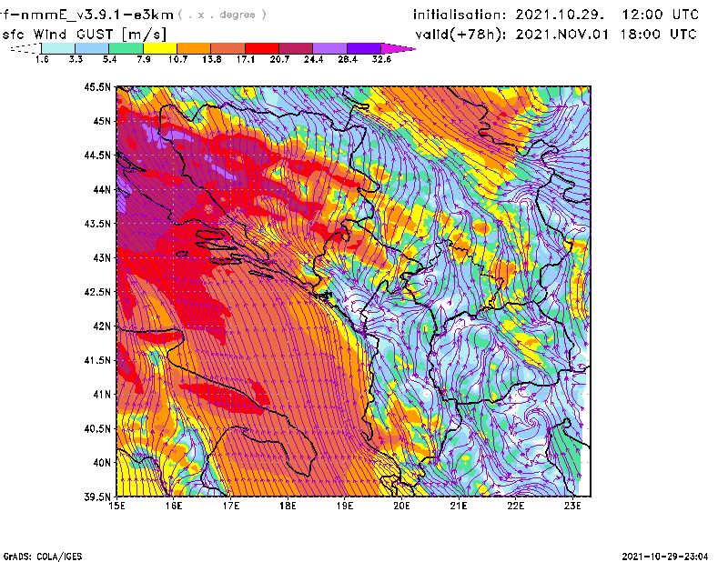This screenshot has width=728, height=562.
Task: Click the 21E longitude label
Action: pos(459,506)
